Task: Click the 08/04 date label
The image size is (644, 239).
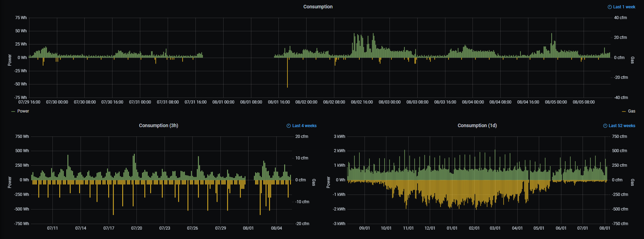Action: coord(276,228)
